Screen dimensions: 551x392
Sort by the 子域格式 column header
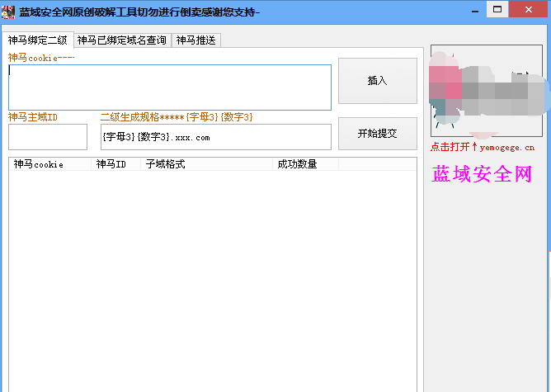tap(206, 164)
